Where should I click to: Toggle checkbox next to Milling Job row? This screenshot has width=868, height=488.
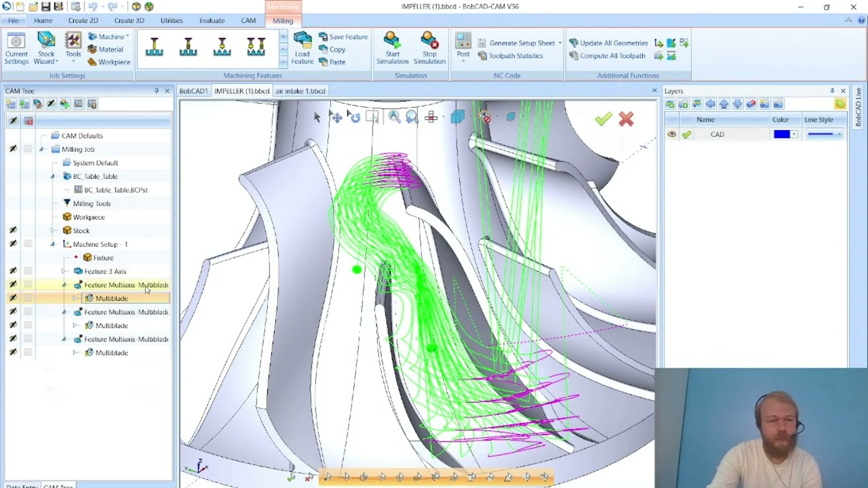coord(28,149)
